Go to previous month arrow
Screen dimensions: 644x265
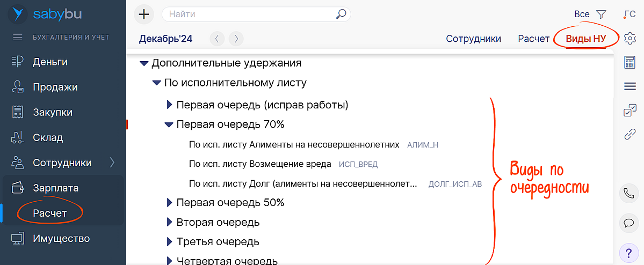tap(217, 39)
